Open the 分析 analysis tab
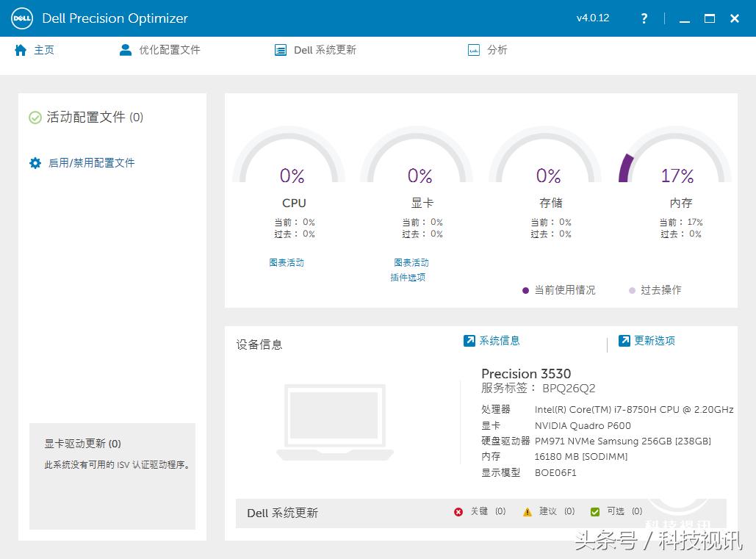This screenshot has height=559, width=756. 488,50
